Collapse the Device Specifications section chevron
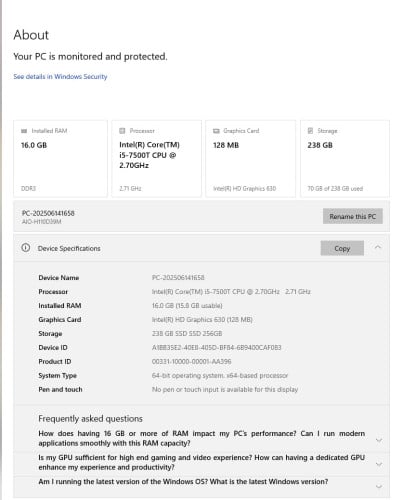The image size is (403, 500). [x=378, y=247]
